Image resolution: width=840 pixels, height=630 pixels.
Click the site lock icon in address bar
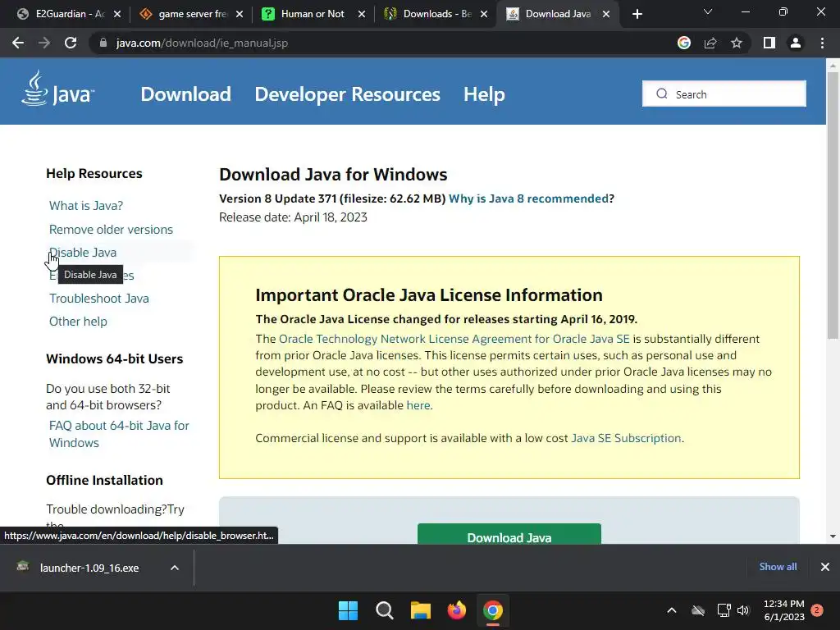click(x=103, y=43)
